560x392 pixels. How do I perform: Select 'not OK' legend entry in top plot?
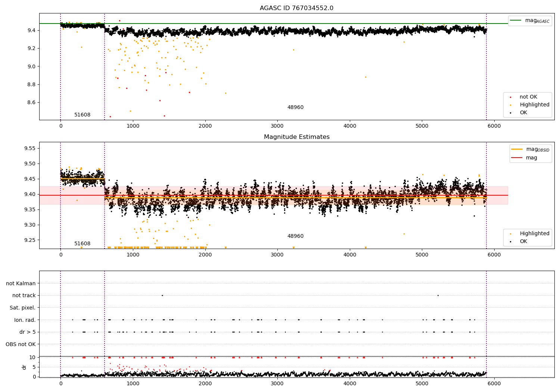(528, 97)
